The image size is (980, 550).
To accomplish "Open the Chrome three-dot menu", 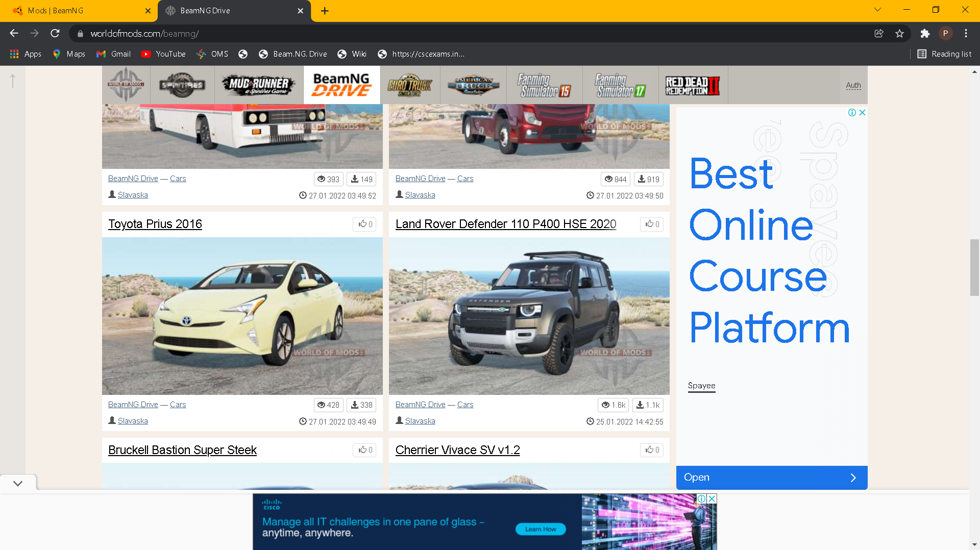I will 966,33.
